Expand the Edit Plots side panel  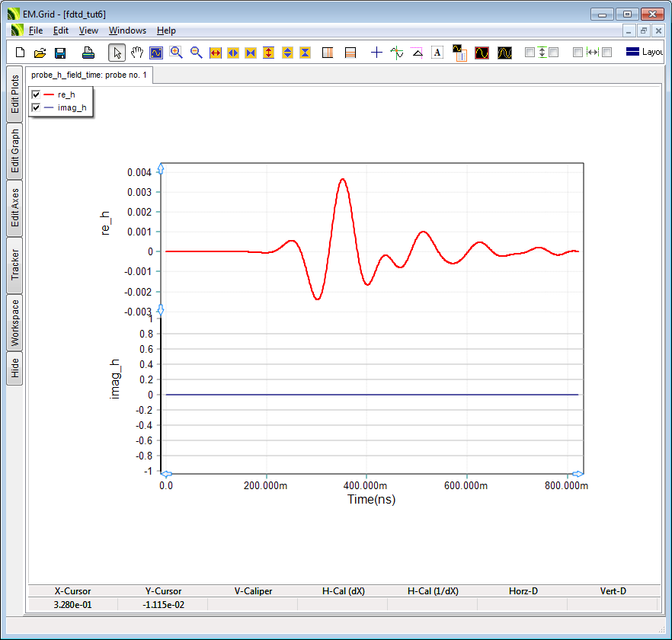[15, 94]
